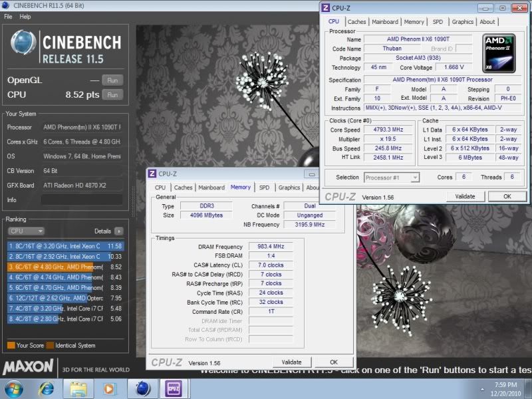Click the processor name AMD Phenom II X6 1090T
Viewport: 532px width, 399px height.
click(418, 39)
